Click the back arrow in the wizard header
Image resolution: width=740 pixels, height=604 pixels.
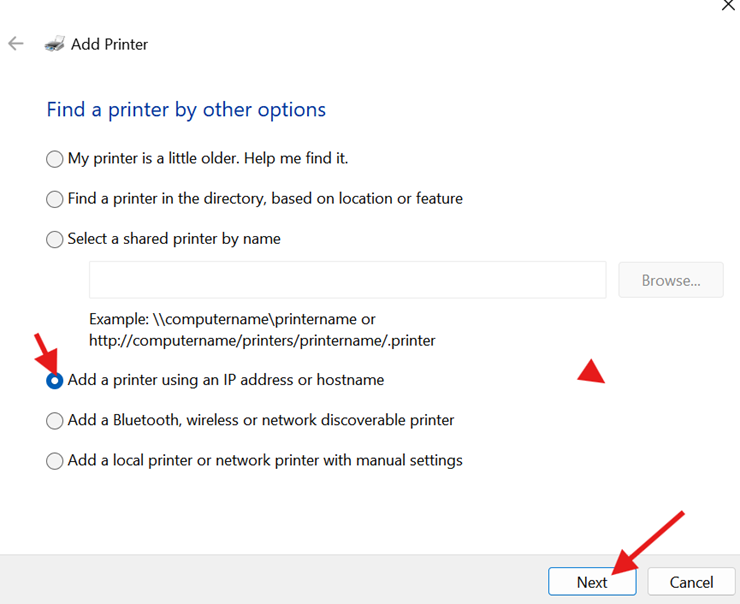tap(16, 44)
